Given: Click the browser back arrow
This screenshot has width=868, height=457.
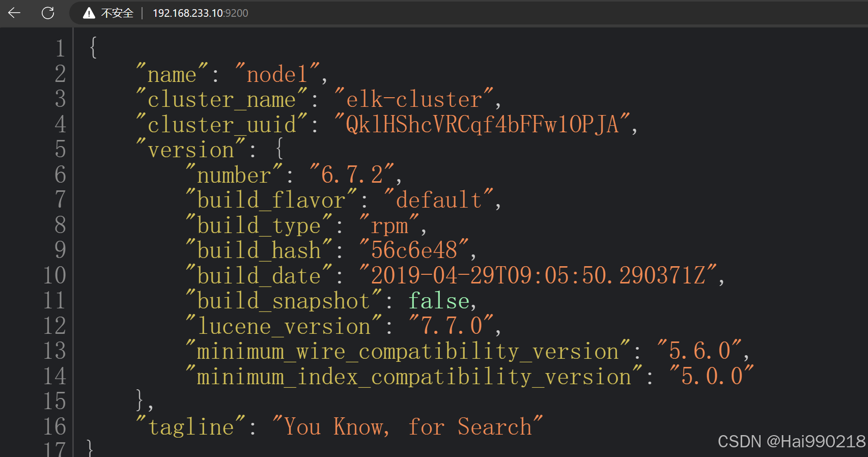Looking at the screenshot, I should (14, 13).
